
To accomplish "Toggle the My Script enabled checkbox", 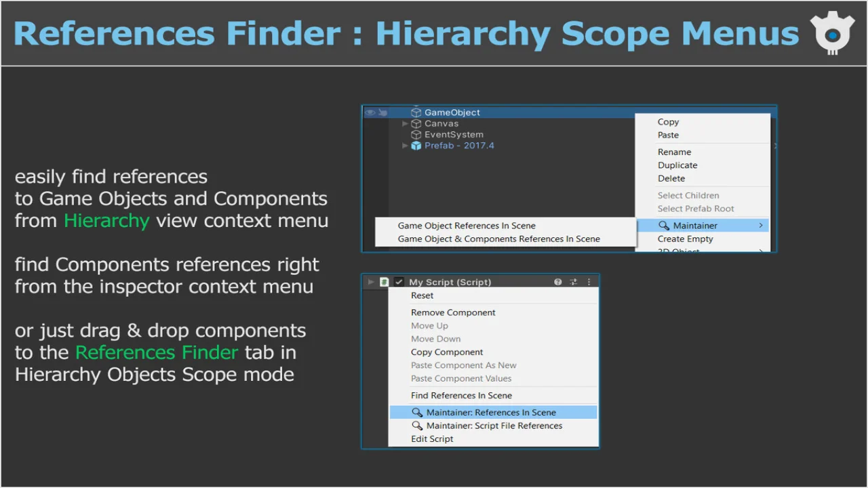I will pyautogui.click(x=399, y=282).
